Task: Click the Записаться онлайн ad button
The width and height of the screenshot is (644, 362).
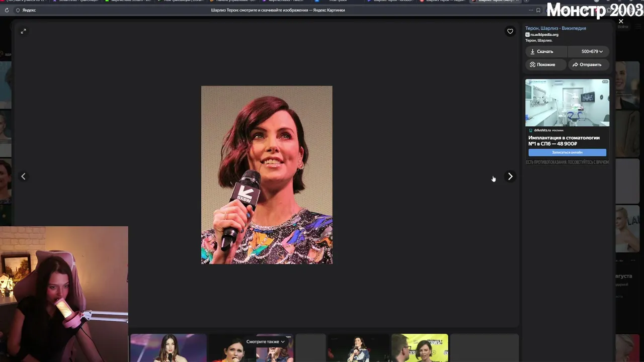Action: point(567,152)
